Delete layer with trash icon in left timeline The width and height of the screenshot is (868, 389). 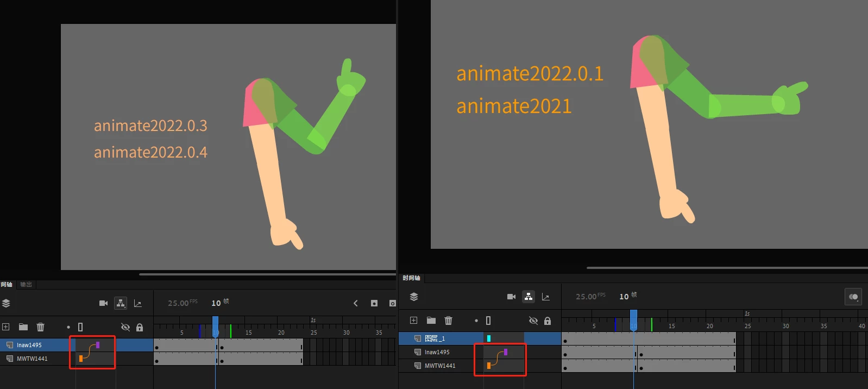click(x=40, y=327)
